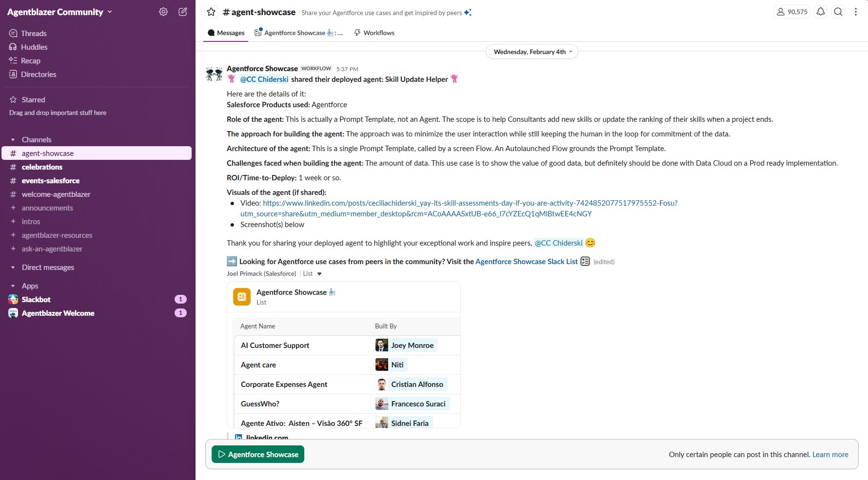Start the Agentforce Showcase workflow button
Screen dimensions: 868x480
[258, 454]
